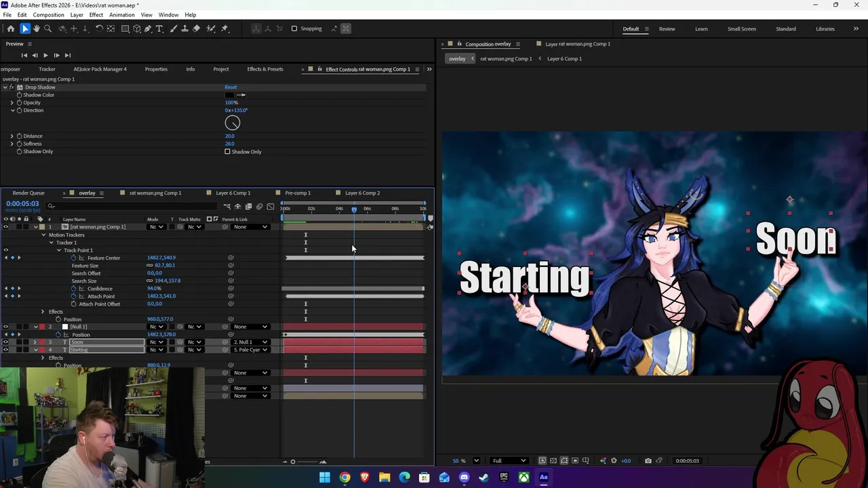Click the Home icon in the toolbar

click(x=11, y=28)
